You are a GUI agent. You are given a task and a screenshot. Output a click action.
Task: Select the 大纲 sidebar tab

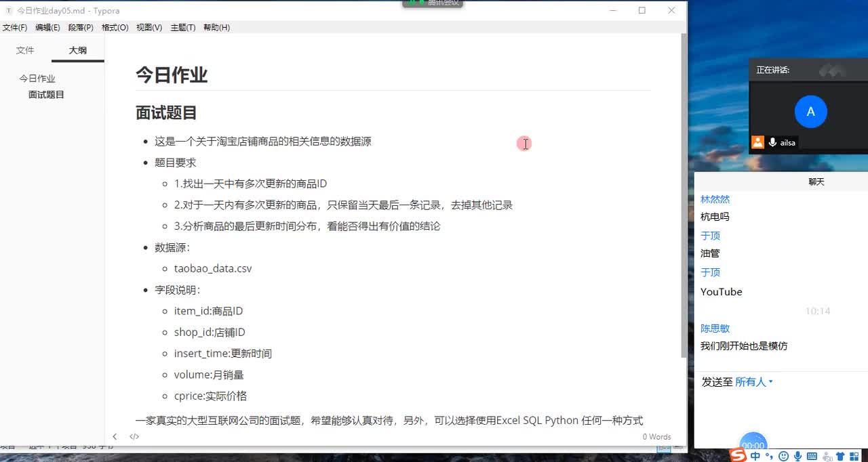78,50
